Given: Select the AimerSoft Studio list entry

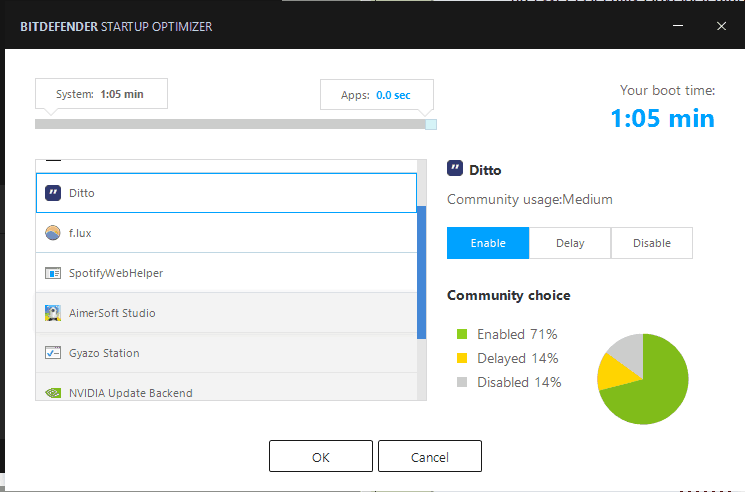Looking at the screenshot, I should click(x=226, y=313).
